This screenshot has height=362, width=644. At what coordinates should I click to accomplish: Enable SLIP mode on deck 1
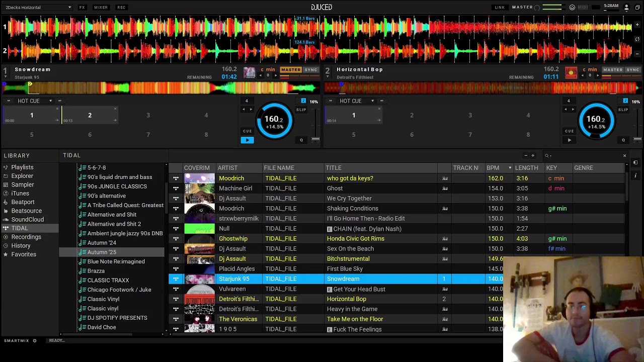pos(301,110)
